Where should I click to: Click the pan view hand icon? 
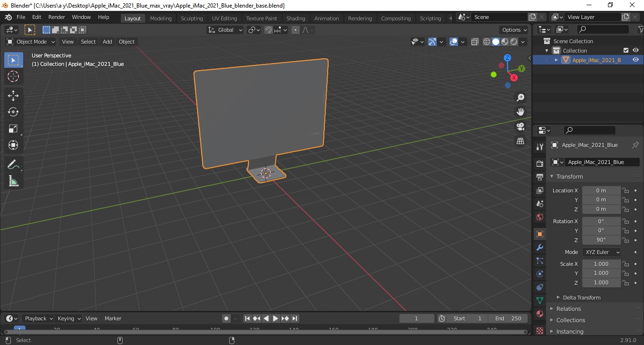pyautogui.click(x=520, y=112)
